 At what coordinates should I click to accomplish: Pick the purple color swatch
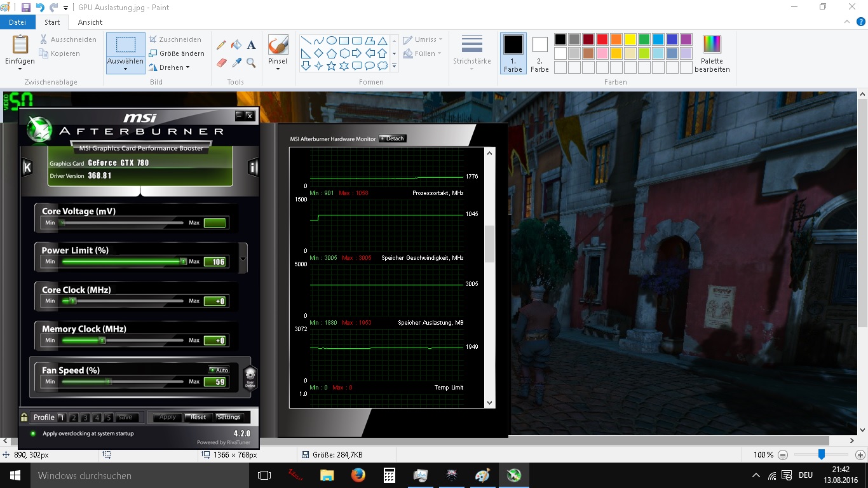[686, 39]
